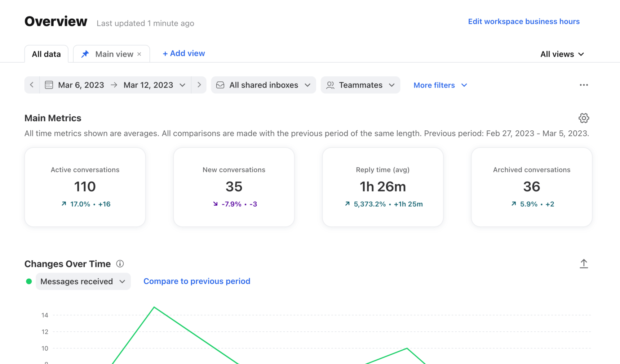Open Messages received metric dropdown
Screen dimensions: 620x364
click(83, 281)
